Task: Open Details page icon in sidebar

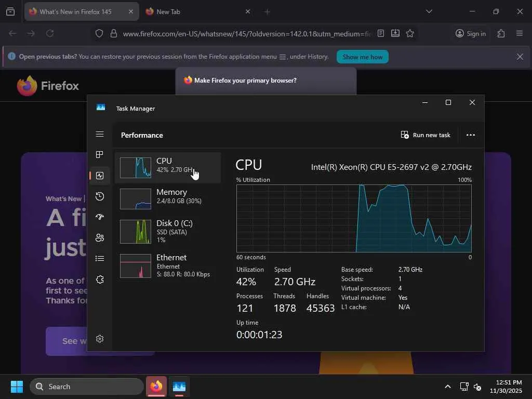Action: click(100, 259)
